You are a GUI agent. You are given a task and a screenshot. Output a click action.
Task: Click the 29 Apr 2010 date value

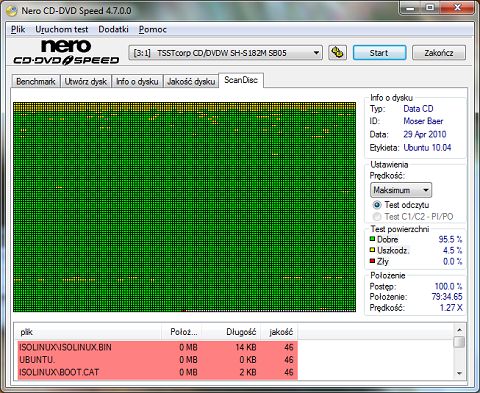tap(425, 135)
